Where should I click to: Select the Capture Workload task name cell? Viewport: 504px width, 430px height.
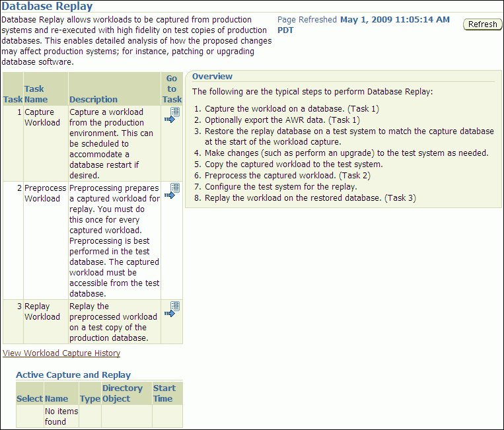tap(42, 118)
